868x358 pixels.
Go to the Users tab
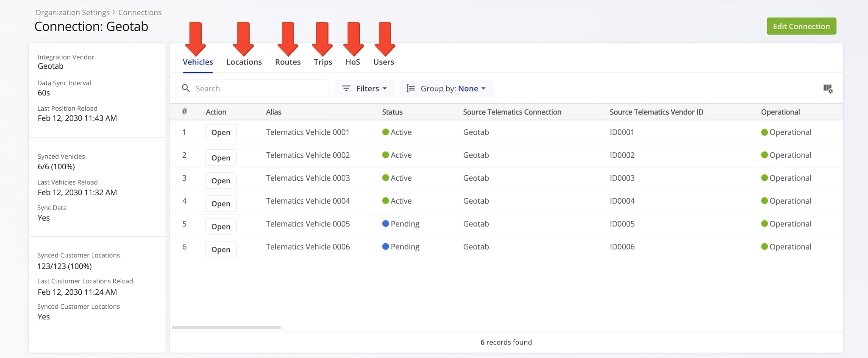click(x=384, y=62)
